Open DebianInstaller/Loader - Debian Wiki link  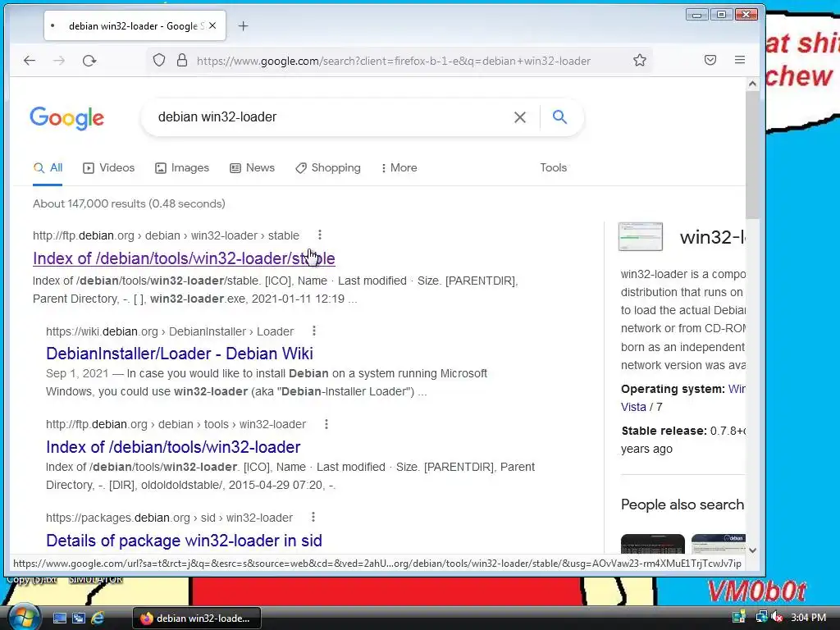coord(180,354)
